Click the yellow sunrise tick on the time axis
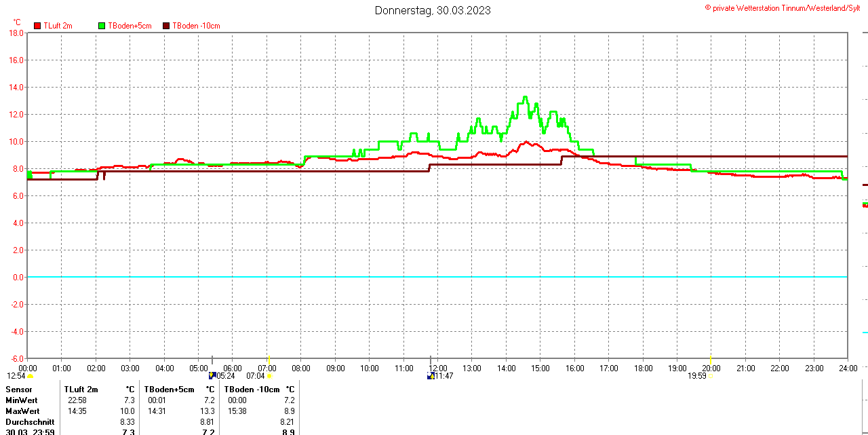 tap(269, 359)
